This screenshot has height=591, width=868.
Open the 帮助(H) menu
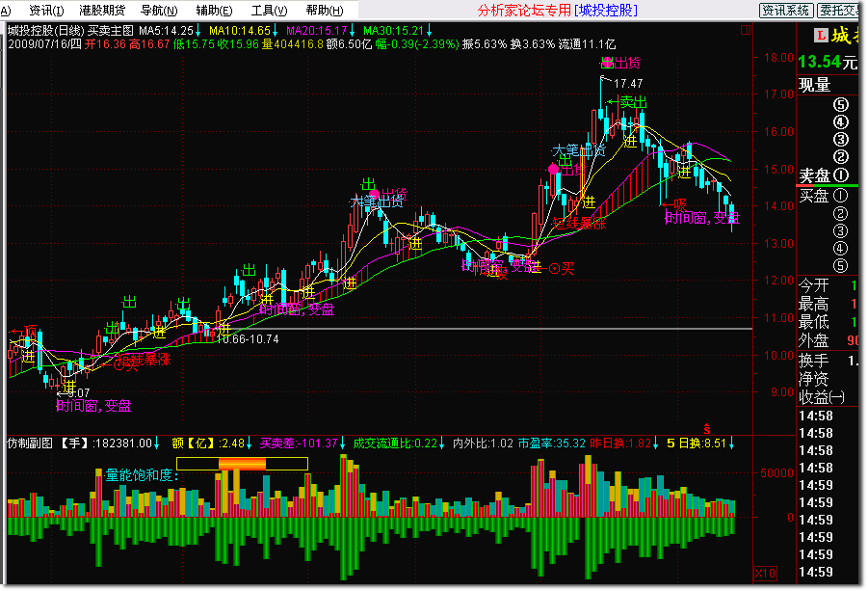coord(324,10)
